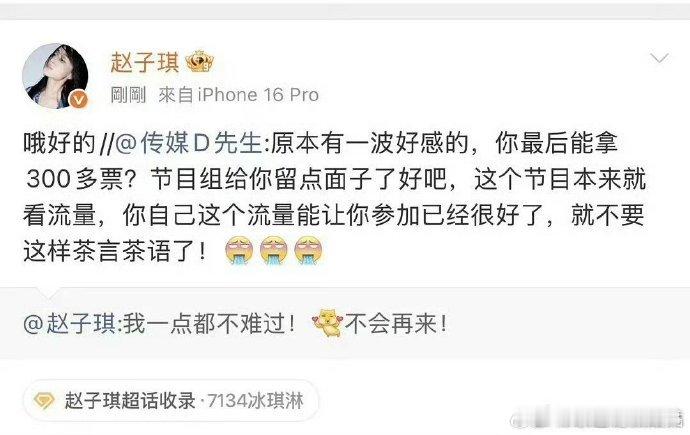The height and width of the screenshot is (435, 690).
Task: Open the @赵子琪 mention in quoted post
Action: tap(70, 324)
